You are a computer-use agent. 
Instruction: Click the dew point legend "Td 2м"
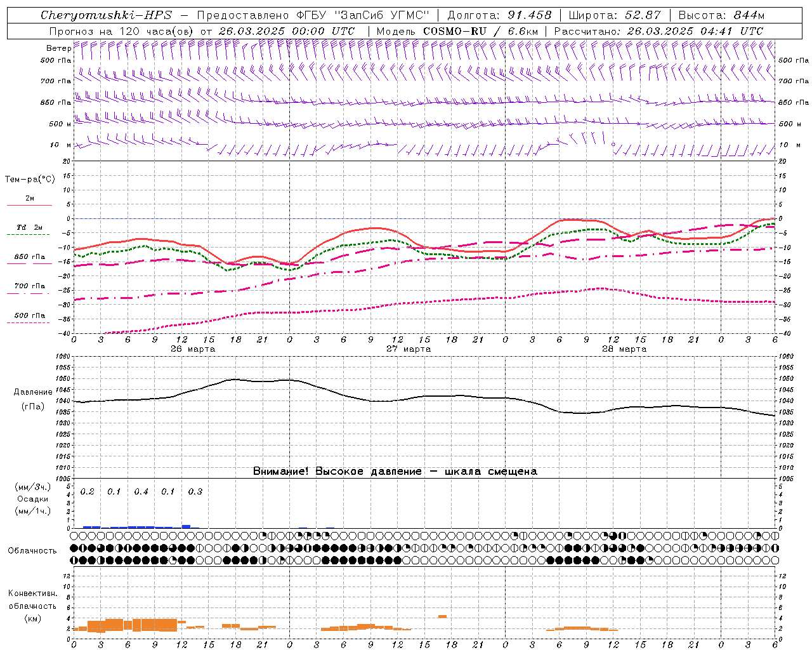(x=30, y=227)
